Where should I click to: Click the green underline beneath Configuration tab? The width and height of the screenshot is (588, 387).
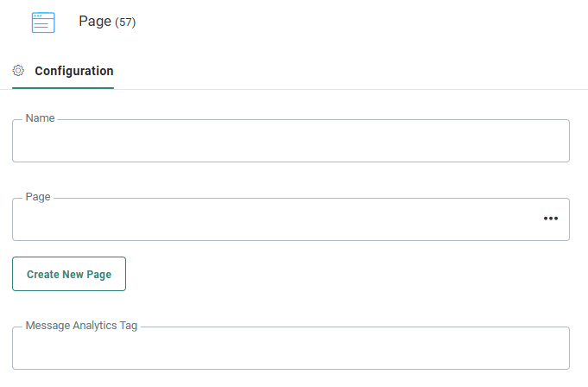[63, 87]
